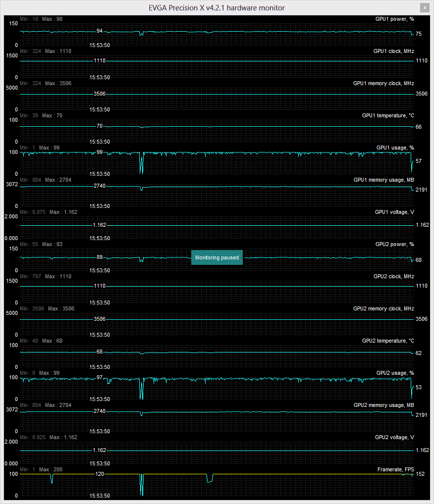
Task: Click the 15:53:50 timestamp under Framerate graph
Action: coord(100,496)
